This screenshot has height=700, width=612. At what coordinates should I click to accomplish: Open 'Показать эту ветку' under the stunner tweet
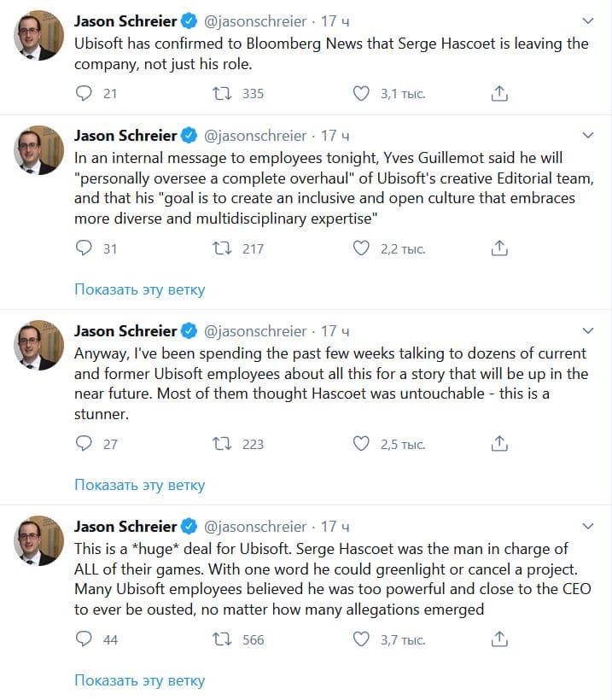(x=139, y=485)
